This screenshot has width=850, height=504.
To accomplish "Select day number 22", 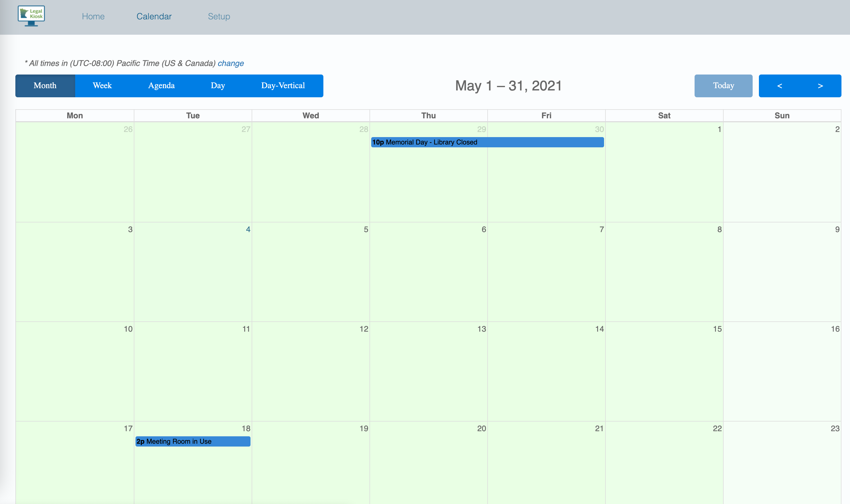I will coord(717,428).
